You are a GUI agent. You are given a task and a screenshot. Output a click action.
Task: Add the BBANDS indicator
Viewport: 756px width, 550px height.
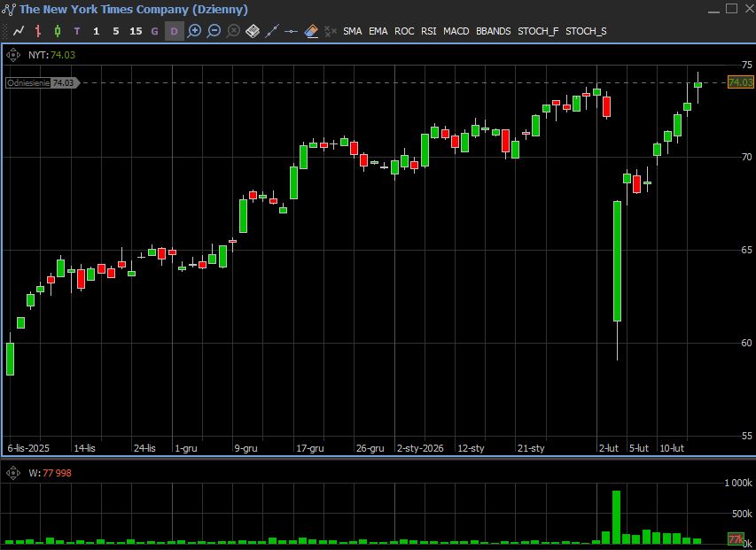click(x=494, y=31)
